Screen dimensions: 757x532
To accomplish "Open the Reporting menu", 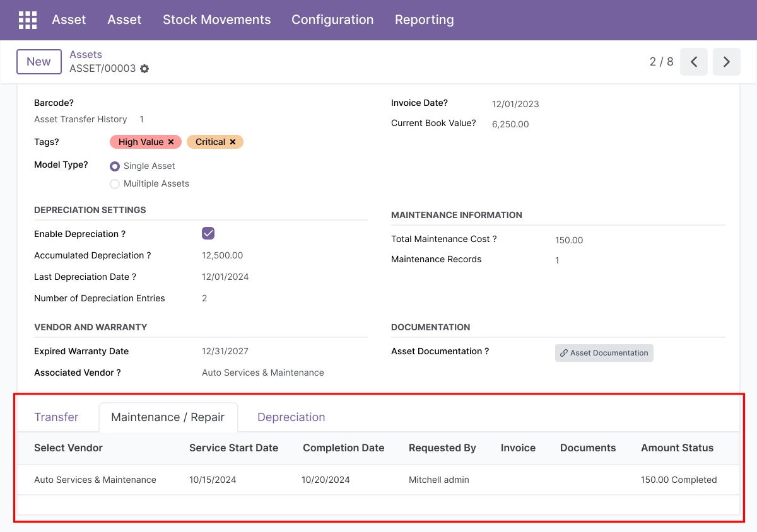I will pos(425,20).
